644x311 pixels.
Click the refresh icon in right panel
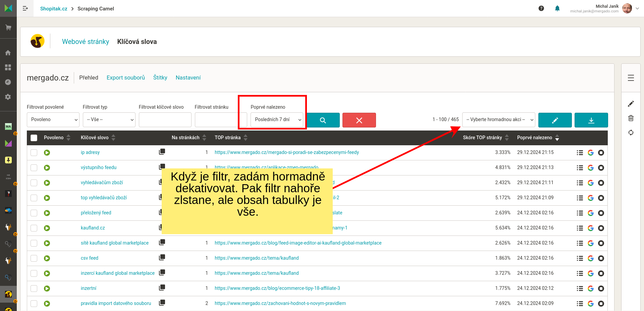631,133
